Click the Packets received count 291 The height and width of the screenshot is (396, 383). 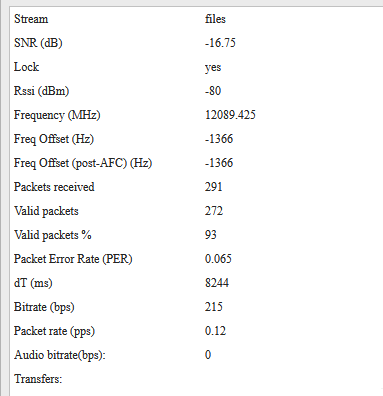(x=214, y=187)
